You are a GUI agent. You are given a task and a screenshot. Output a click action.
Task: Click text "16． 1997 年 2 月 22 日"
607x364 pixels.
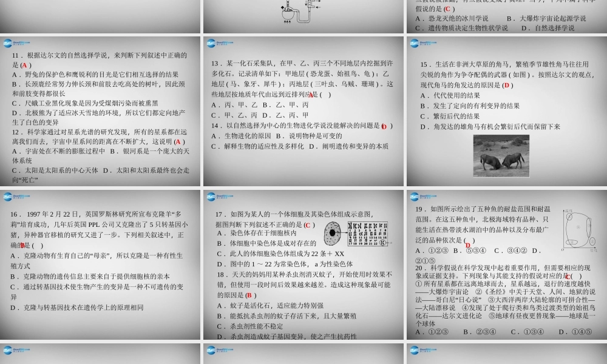pos(45,214)
